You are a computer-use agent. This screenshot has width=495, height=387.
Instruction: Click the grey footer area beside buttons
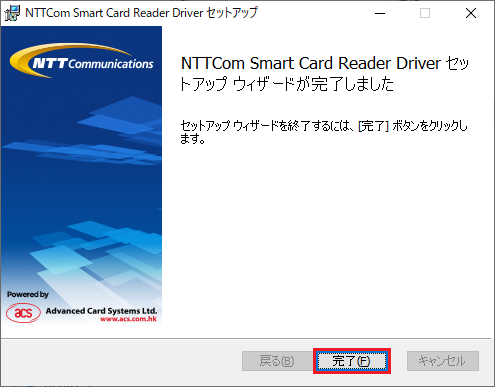click(120, 362)
